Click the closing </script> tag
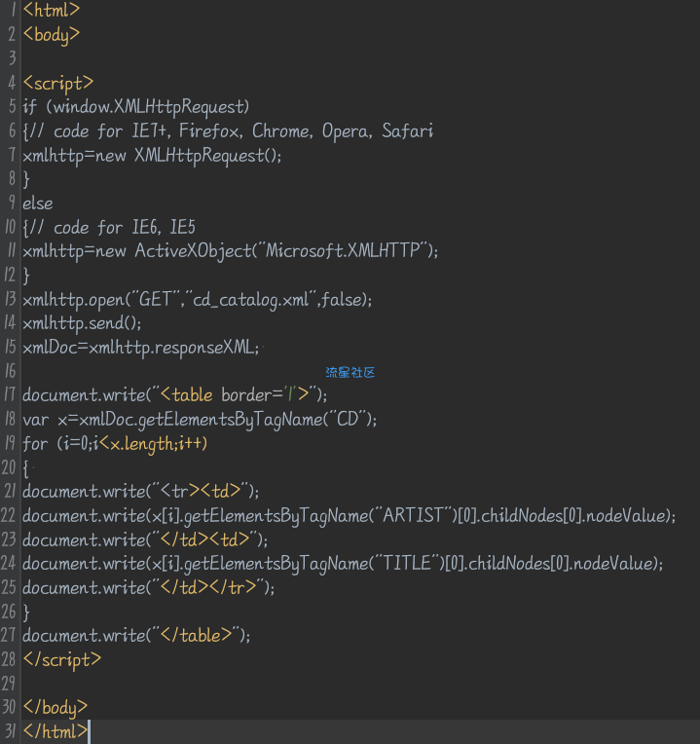This screenshot has height=744, width=700. [x=61, y=659]
